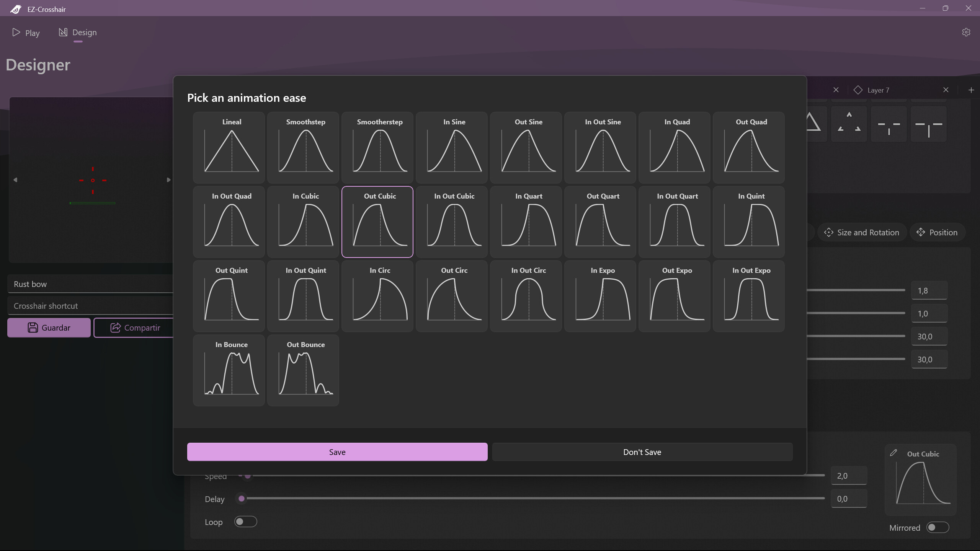Click the EZ-Crosshair logo in the title bar

pyautogui.click(x=15, y=9)
